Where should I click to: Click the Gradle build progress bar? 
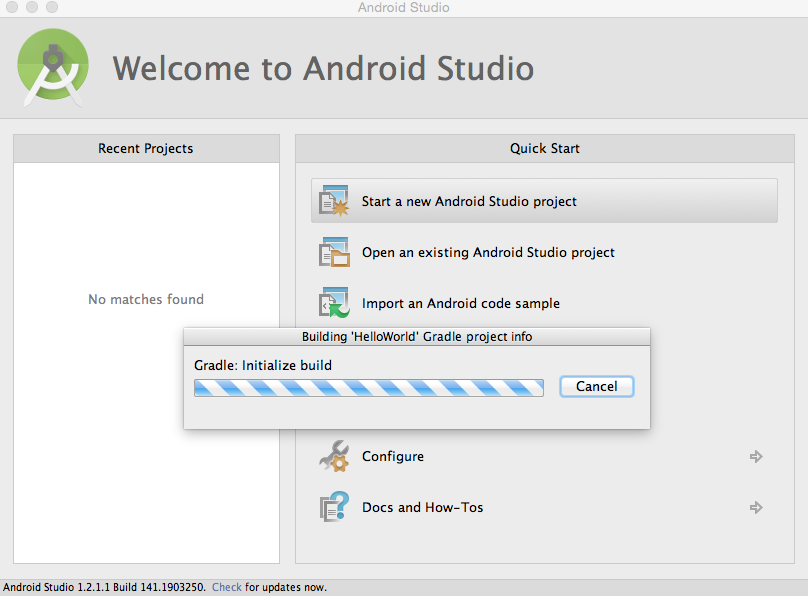coord(369,388)
